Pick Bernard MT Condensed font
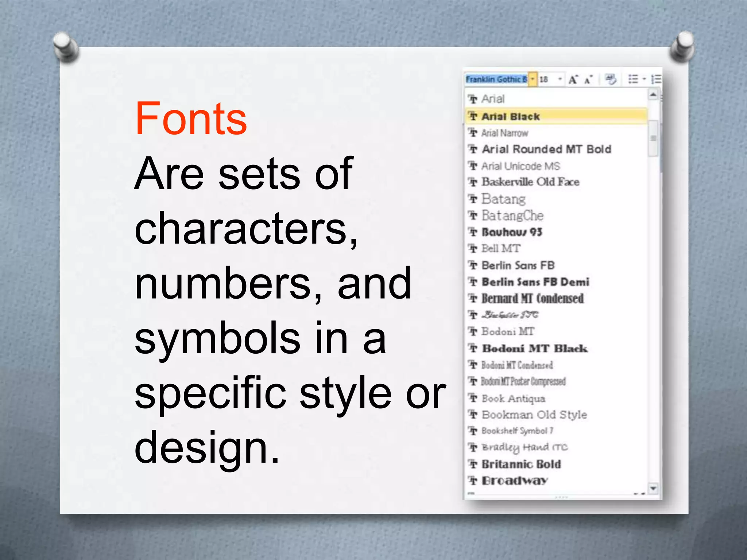The width and height of the screenshot is (747, 560). click(x=557, y=298)
